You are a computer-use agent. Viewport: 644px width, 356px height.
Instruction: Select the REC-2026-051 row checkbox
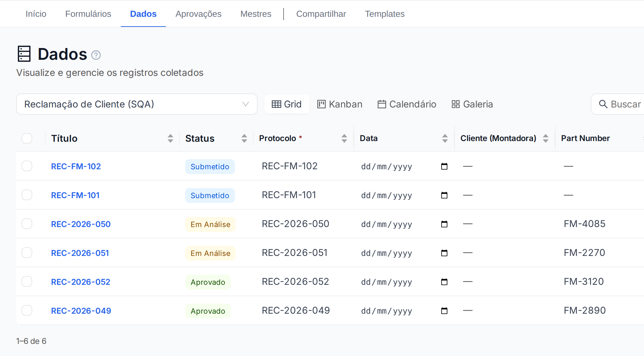[27, 253]
